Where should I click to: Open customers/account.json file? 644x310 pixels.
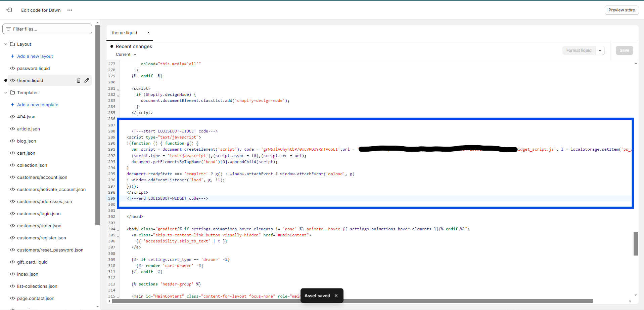(x=42, y=177)
